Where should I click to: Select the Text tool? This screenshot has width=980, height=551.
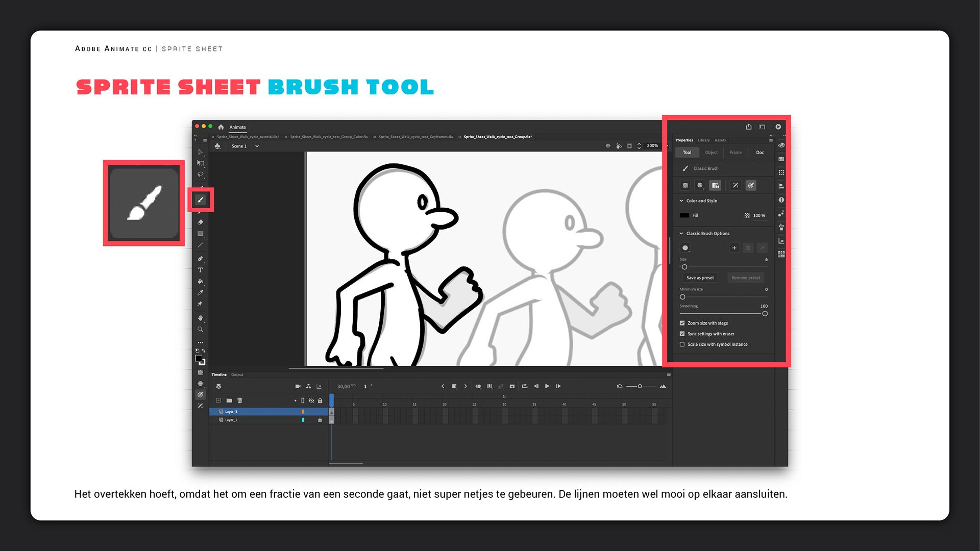pyautogui.click(x=201, y=270)
